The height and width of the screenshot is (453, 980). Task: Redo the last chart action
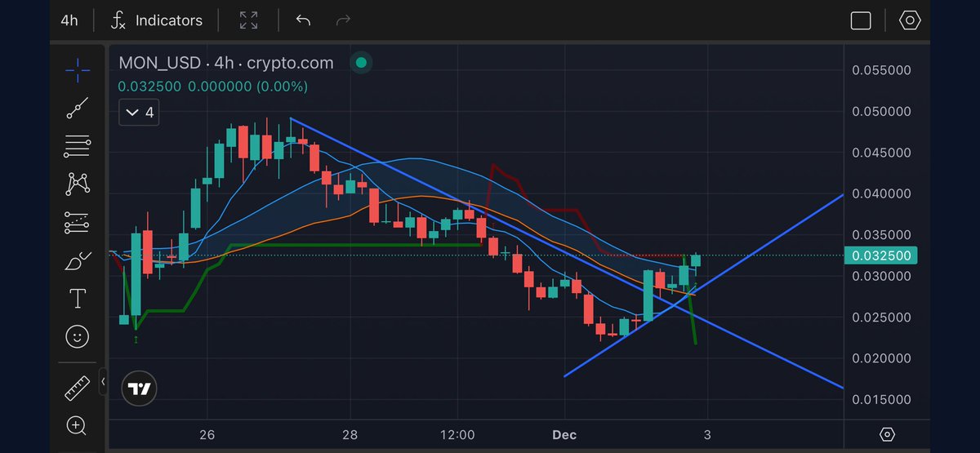pos(344,20)
